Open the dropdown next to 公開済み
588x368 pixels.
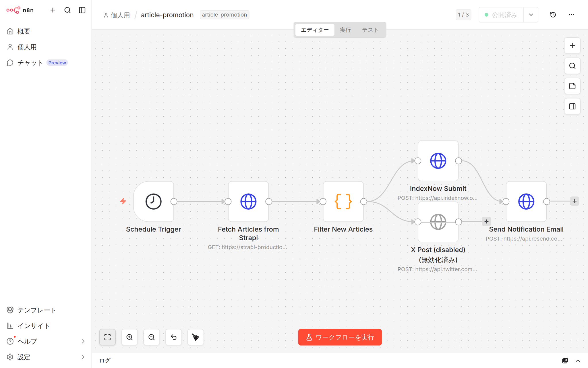[531, 15]
